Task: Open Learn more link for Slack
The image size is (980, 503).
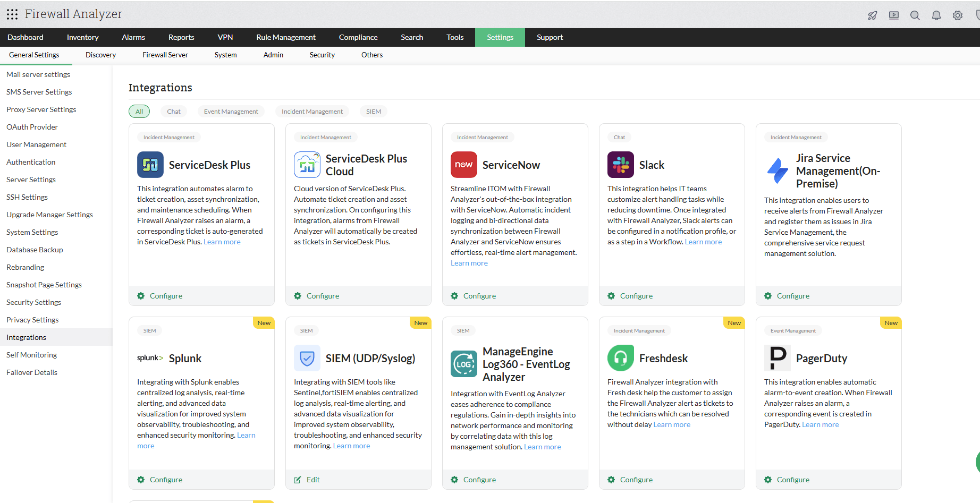Action: click(x=703, y=242)
